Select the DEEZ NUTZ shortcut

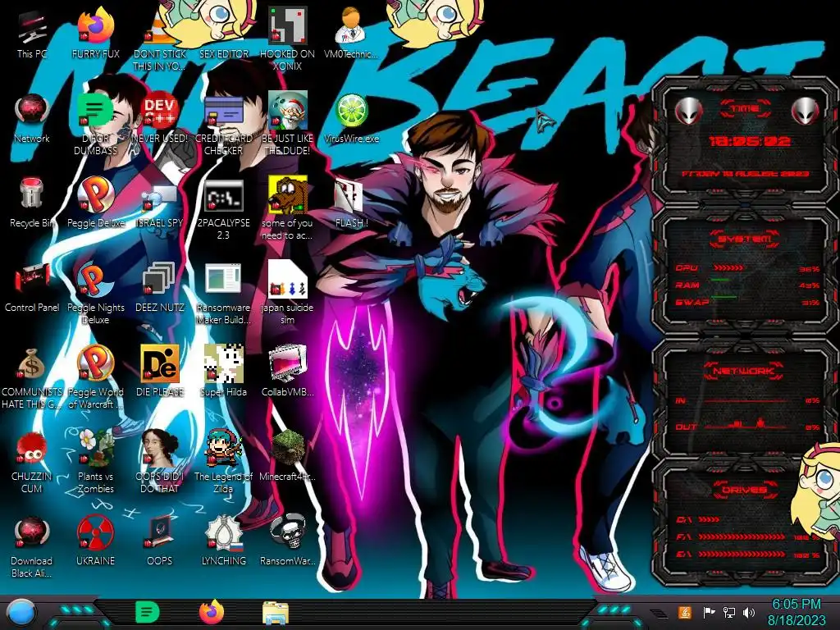click(159, 279)
